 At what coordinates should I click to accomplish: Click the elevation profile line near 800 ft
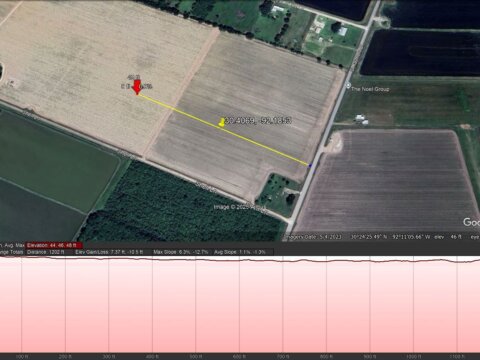pos(326,261)
